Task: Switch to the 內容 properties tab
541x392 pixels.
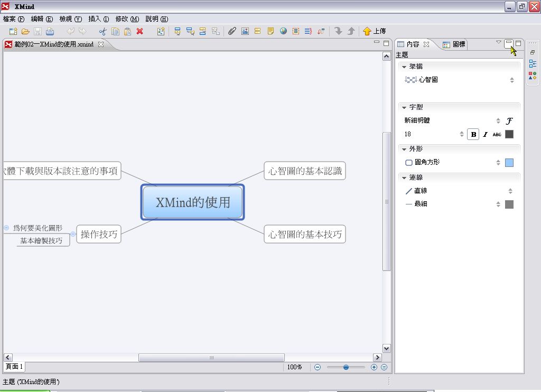Action: (413, 44)
